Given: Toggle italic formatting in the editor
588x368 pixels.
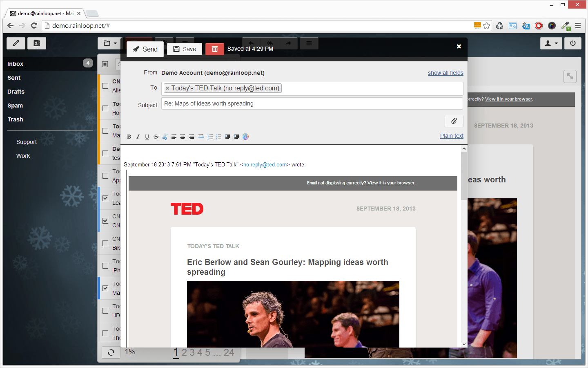Looking at the screenshot, I should [x=138, y=137].
